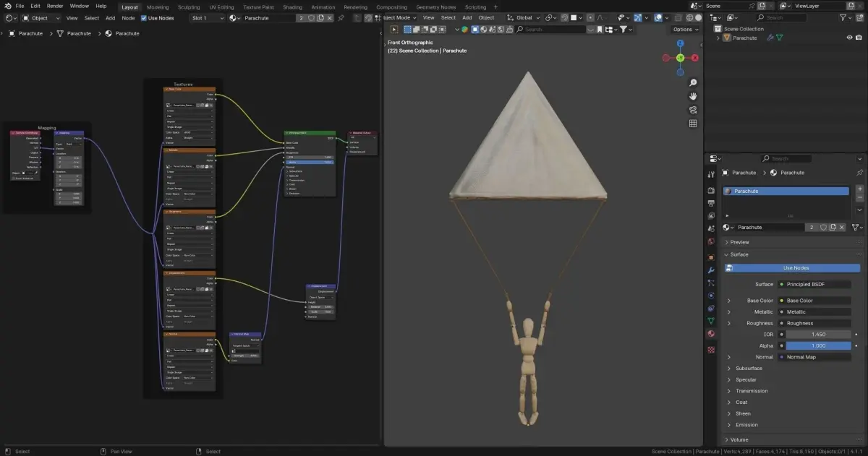868x456 pixels.
Task: Open the Texture properties tab
Action: pos(711,349)
